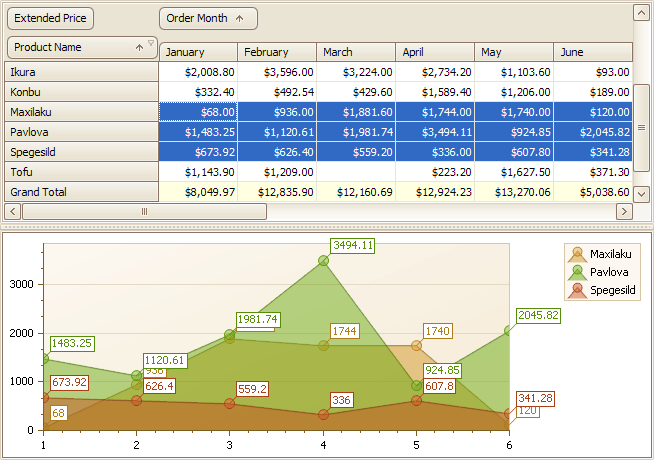Click the horizontal scrollbar thumb
The image size is (654, 460).
[x=144, y=211]
